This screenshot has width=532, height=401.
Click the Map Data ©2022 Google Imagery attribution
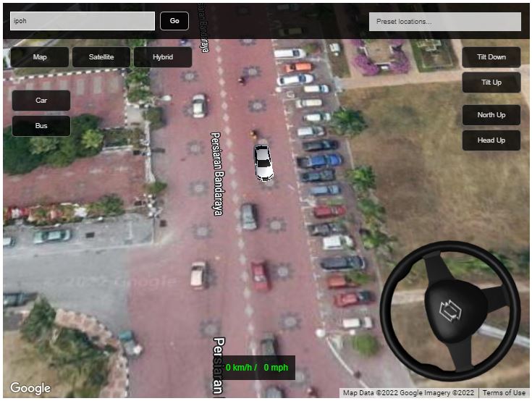(408, 393)
